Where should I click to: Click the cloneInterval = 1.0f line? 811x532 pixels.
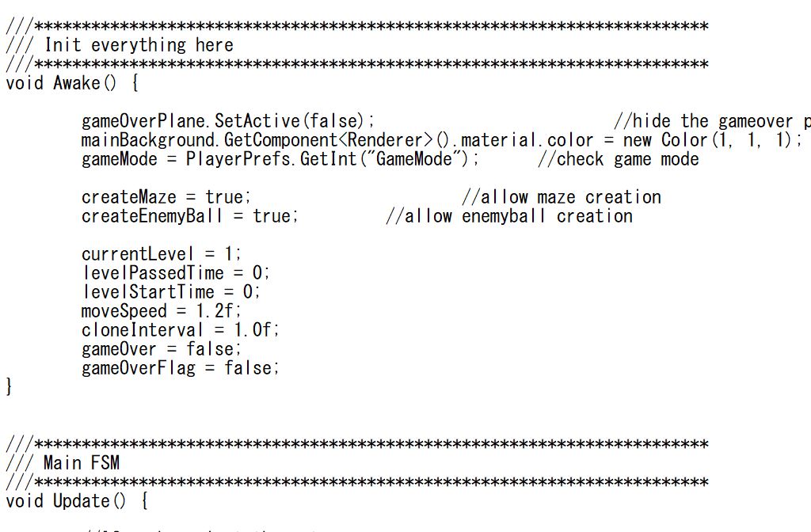point(180,330)
